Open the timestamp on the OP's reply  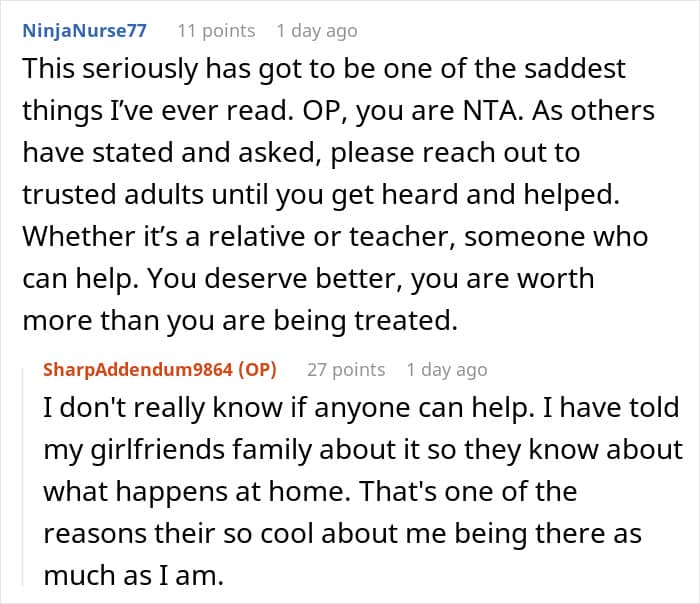(x=446, y=370)
